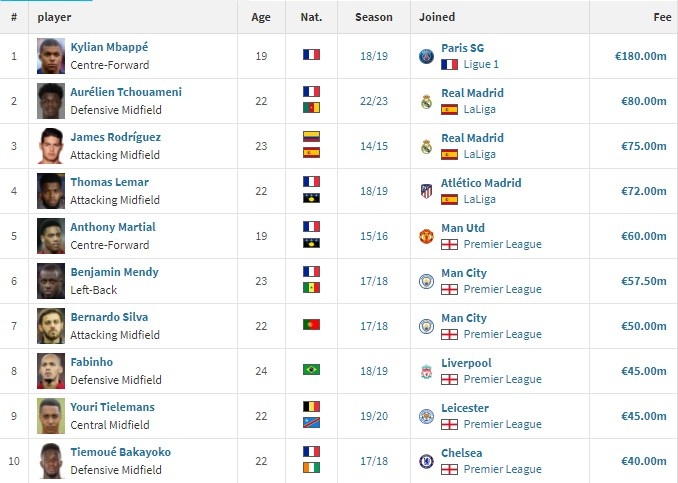Open Kylian Mbappé player profile

point(109,47)
